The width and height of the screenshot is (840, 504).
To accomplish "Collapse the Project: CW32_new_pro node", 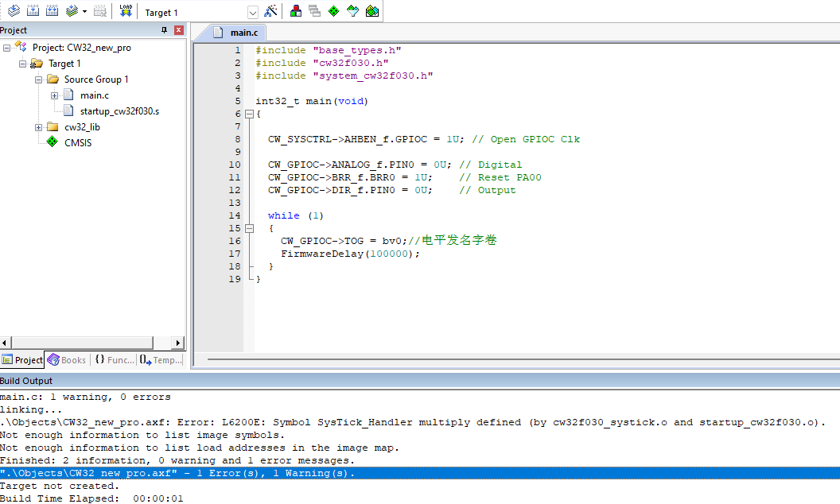I will click(6, 48).
